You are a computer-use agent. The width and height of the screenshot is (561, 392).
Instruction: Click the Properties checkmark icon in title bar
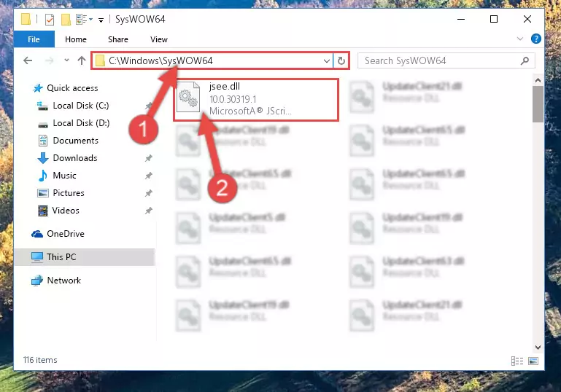pyautogui.click(x=50, y=19)
